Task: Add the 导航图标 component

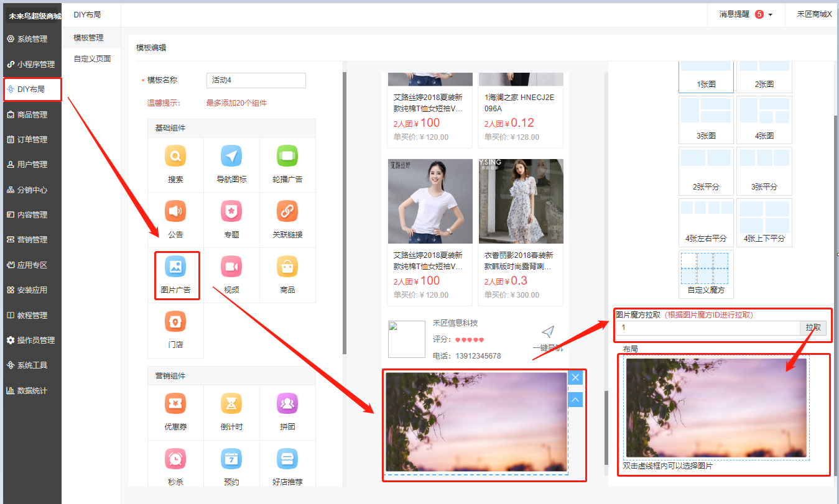Action: pos(231,165)
